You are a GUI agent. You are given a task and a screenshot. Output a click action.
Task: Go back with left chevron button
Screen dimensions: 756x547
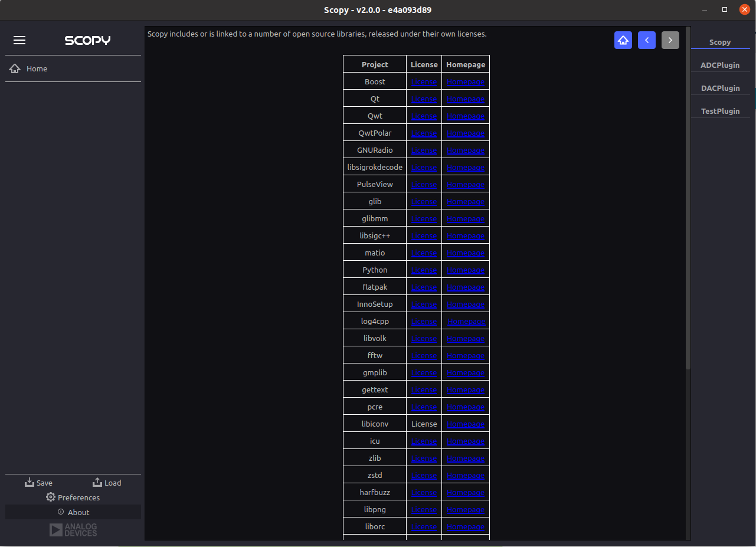[647, 40]
